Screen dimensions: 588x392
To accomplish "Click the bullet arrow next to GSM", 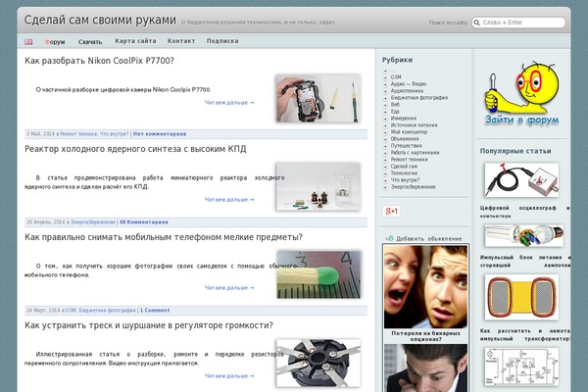I will tap(385, 77).
